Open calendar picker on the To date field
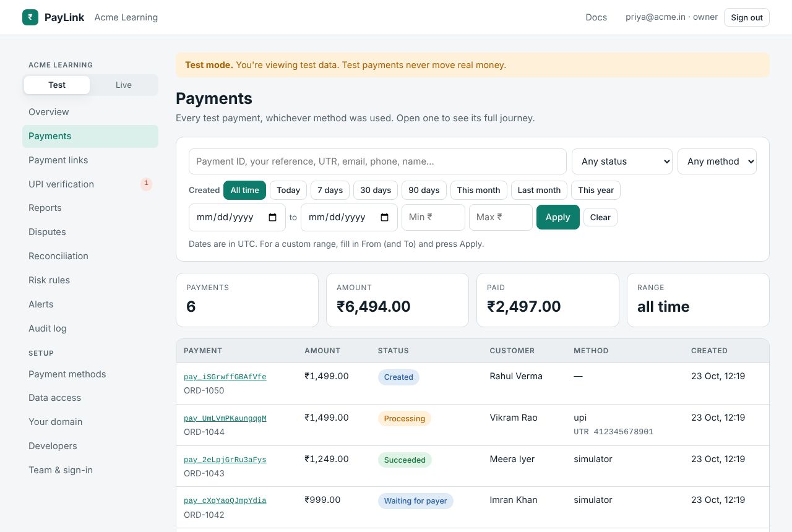 (x=384, y=218)
